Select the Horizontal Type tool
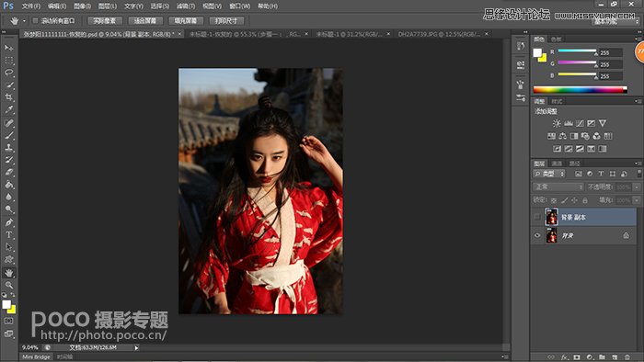The height and width of the screenshot is (362, 644). click(9, 235)
